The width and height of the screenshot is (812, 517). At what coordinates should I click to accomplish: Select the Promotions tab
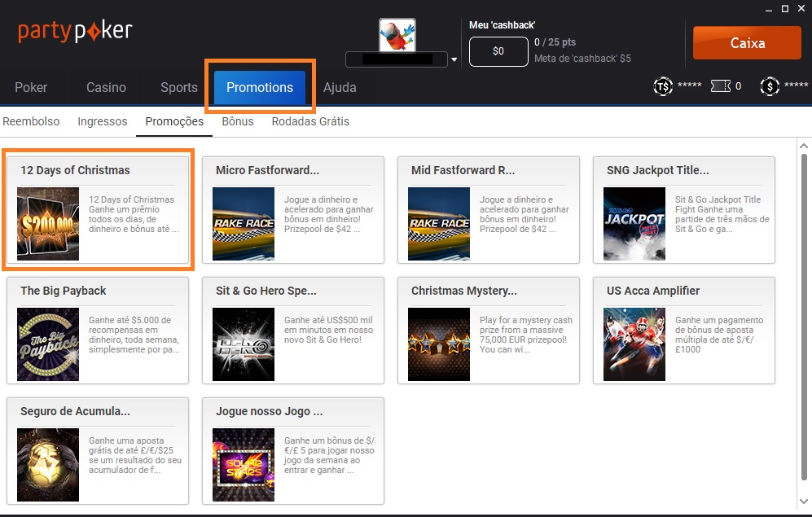[x=260, y=87]
